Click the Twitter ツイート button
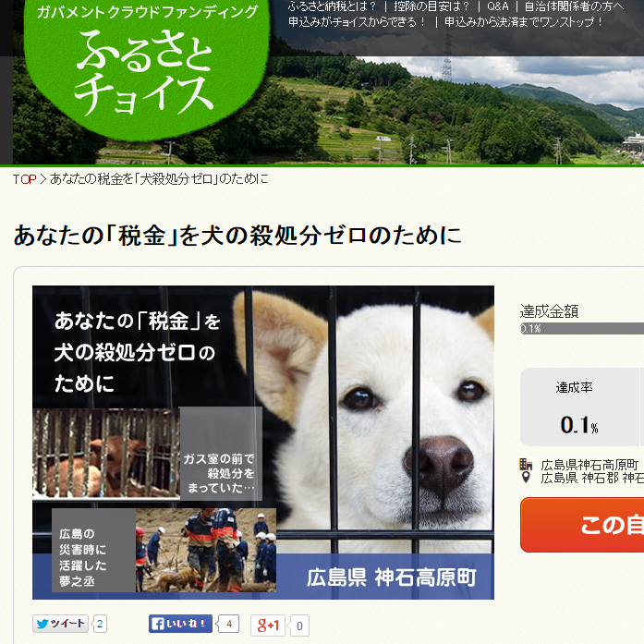644x644 pixels. [x=60, y=624]
